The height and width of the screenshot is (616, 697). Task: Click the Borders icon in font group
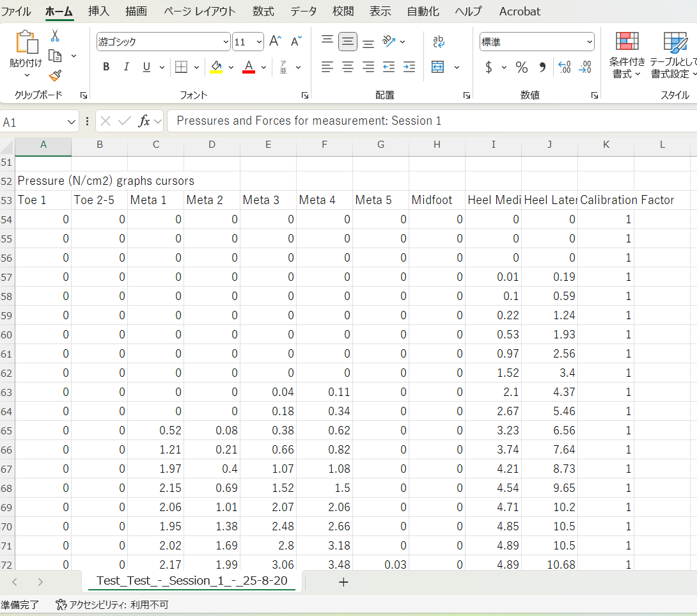pos(181,67)
